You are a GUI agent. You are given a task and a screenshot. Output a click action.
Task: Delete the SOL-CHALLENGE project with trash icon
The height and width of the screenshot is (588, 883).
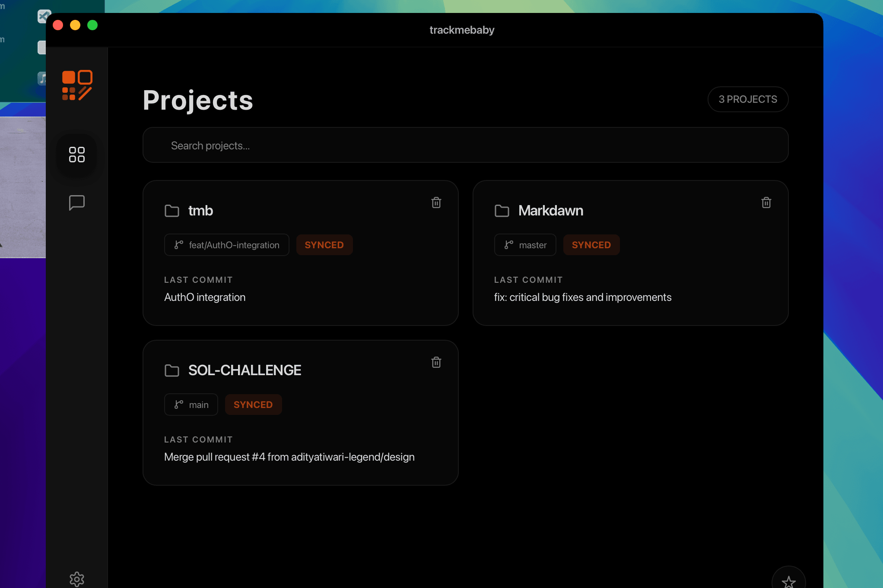click(436, 362)
